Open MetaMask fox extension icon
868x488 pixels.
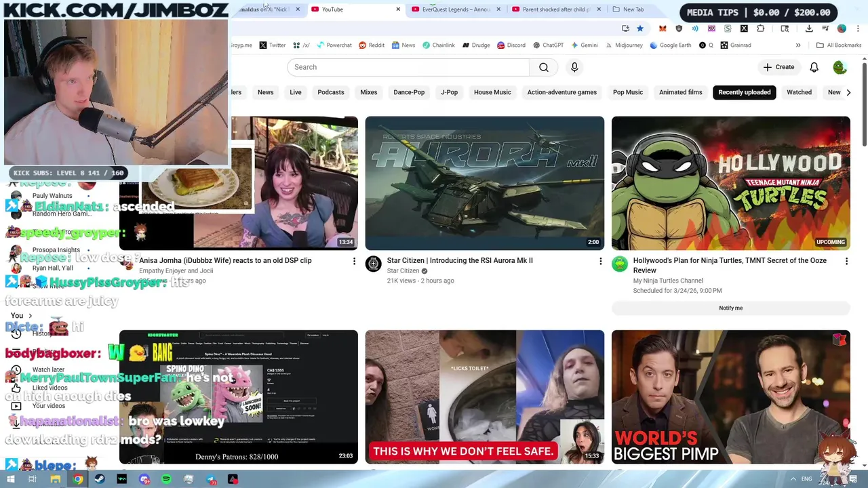(663, 28)
